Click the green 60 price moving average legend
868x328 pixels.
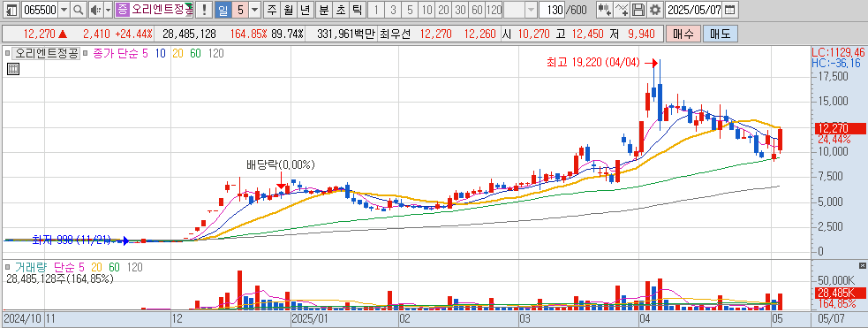coord(195,54)
